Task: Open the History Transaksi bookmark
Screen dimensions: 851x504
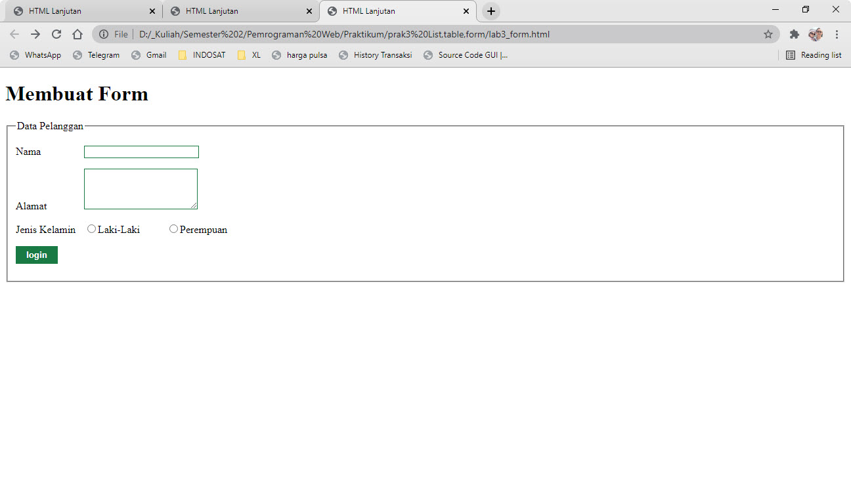Action: [375, 55]
